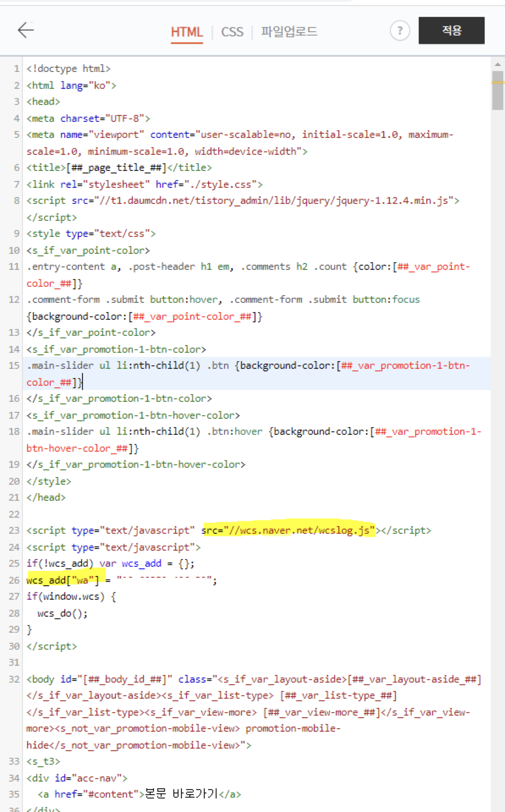Click the <body id="[##_body_id_##]"> line

[x=254, y=712]
